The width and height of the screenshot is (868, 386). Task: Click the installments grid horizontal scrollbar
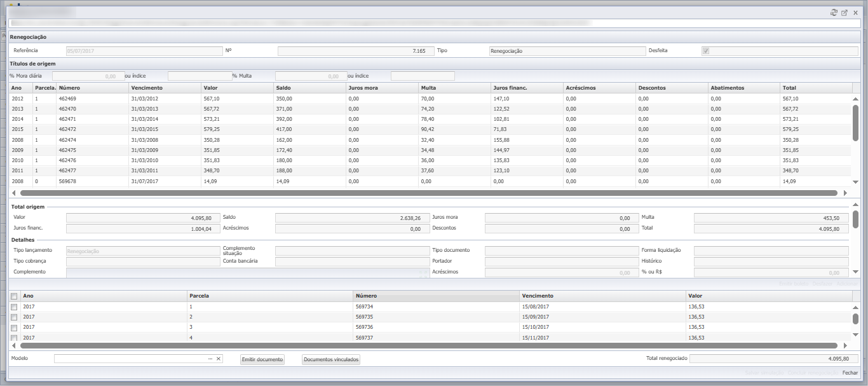click(x=429, y=346)
